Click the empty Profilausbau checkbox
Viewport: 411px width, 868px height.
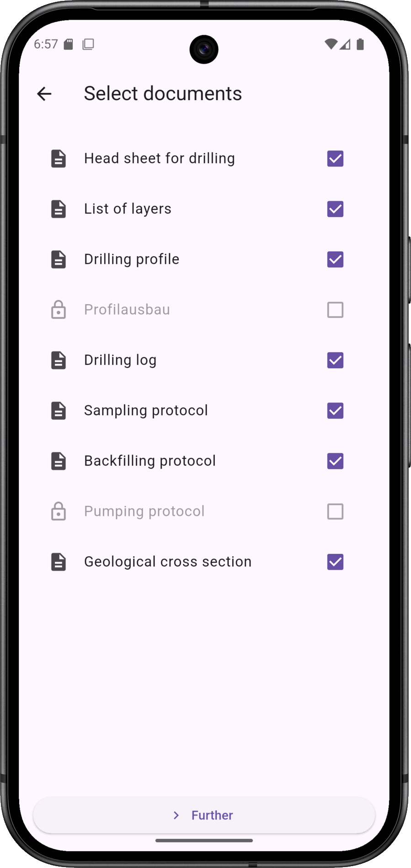[335, 310]
